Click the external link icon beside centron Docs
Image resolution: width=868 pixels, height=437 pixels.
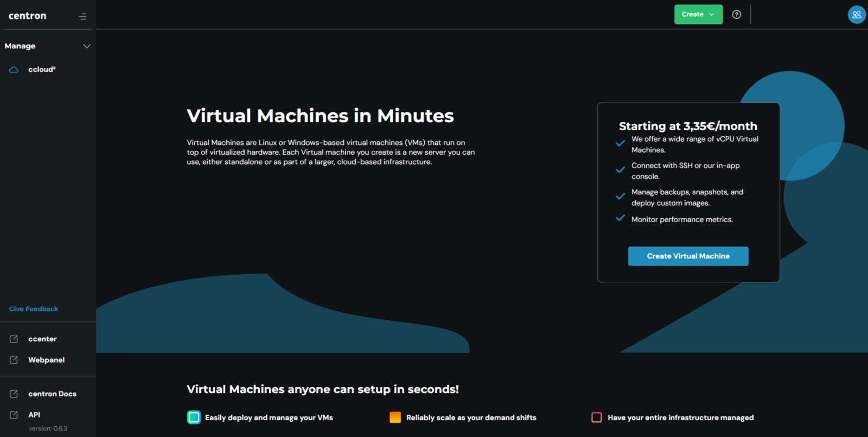pyautogui.click(x=14, y=394)
